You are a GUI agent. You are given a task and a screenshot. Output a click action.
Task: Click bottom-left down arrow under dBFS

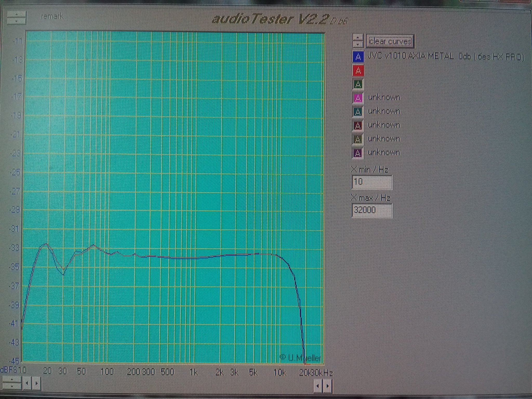coord(12,386)
